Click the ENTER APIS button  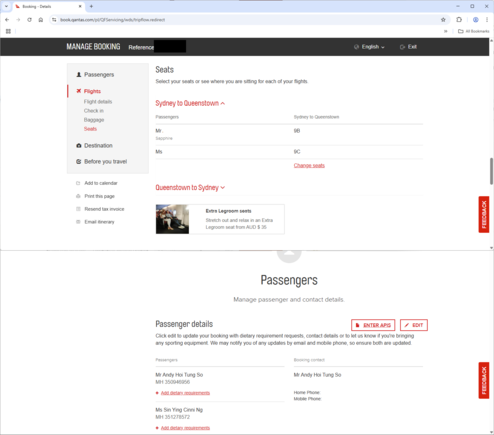click(373, 325)
